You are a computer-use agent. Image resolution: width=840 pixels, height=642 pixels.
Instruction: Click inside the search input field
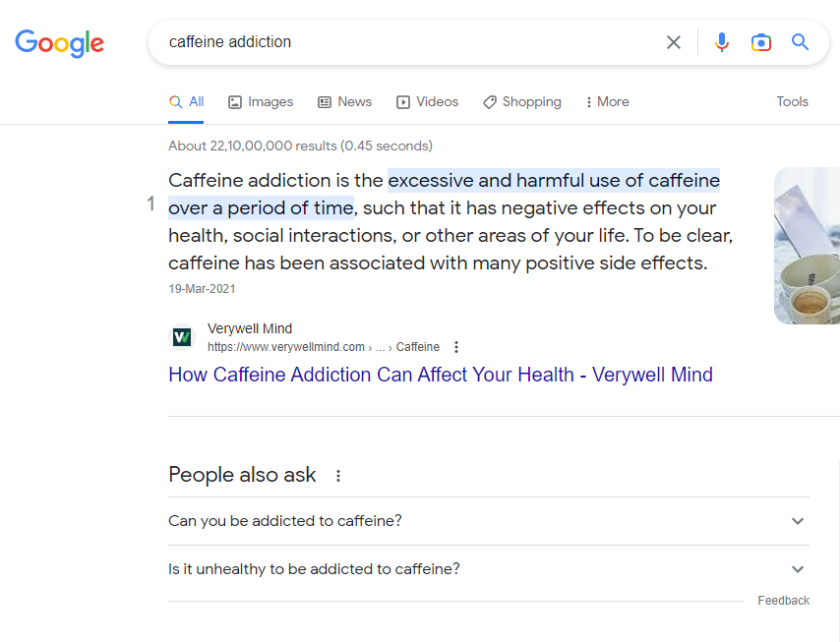[x=393, y=42]
